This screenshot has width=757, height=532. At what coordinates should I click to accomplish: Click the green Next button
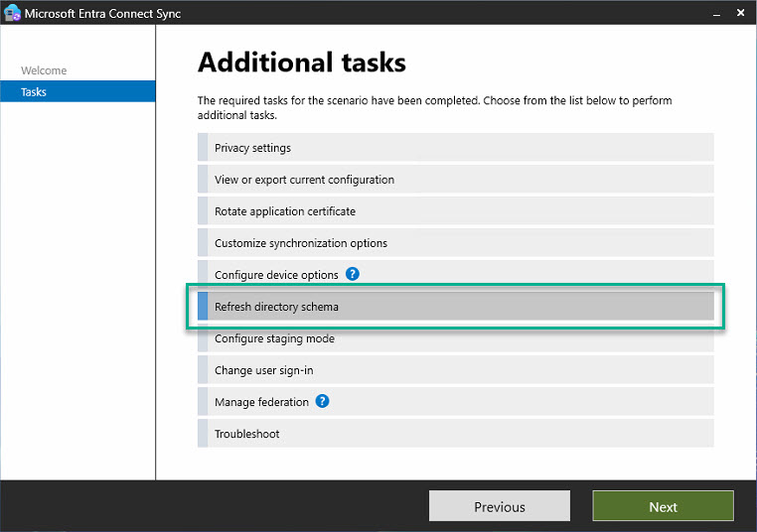tap(663, 506)
